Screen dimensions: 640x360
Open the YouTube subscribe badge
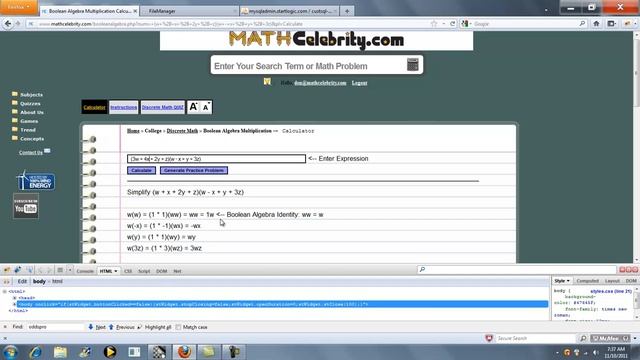click(26, 206)
